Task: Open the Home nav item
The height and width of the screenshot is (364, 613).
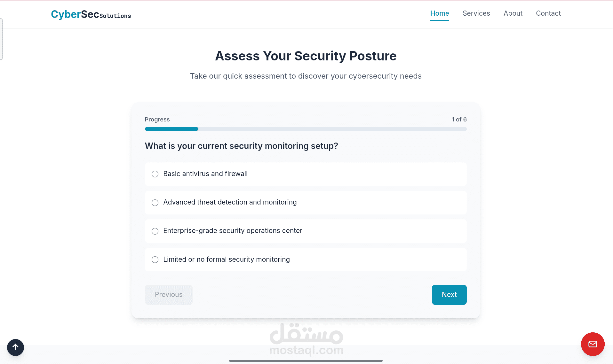Action: [x=440, y=13]
